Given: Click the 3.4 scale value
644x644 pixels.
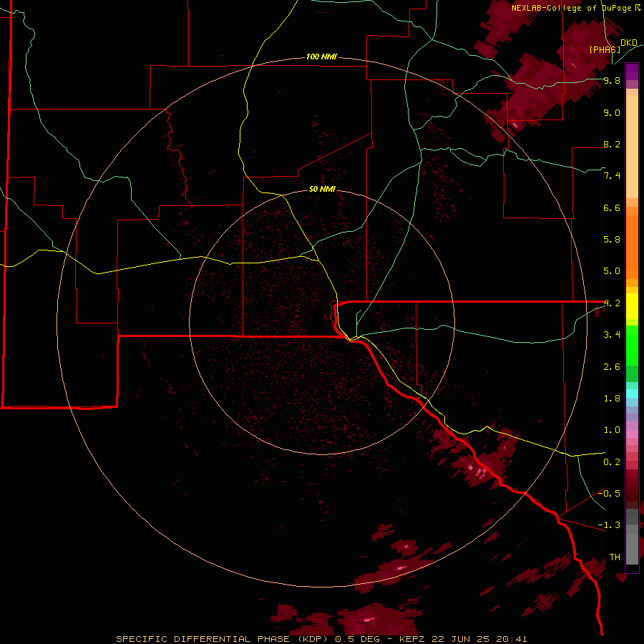Looking at the screenshot, I should (x=612, y=335).
